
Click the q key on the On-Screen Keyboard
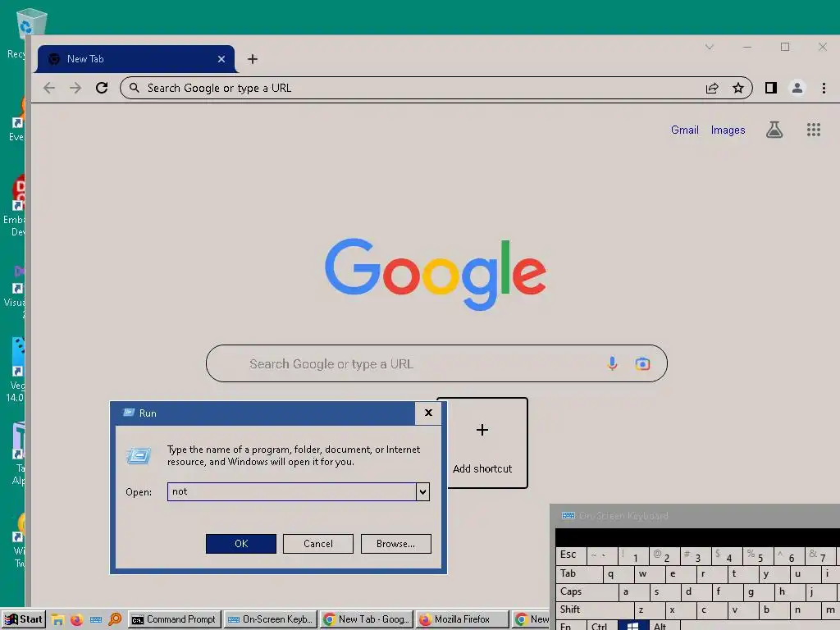coord(618,573)
